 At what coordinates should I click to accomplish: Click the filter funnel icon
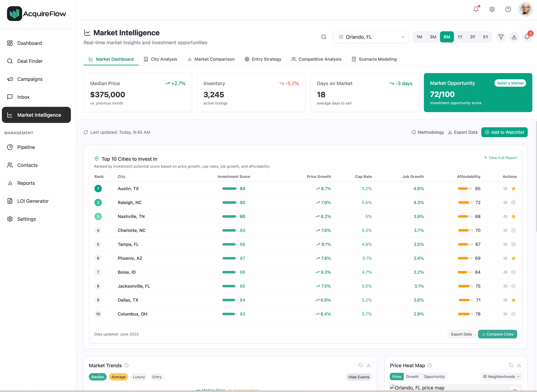tap(501, 37)
